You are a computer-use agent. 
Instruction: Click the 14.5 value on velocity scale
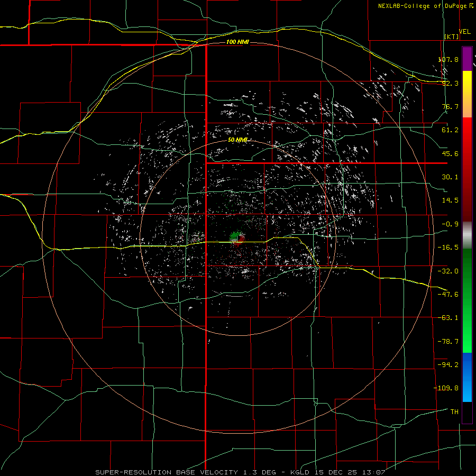click(450, 200)
